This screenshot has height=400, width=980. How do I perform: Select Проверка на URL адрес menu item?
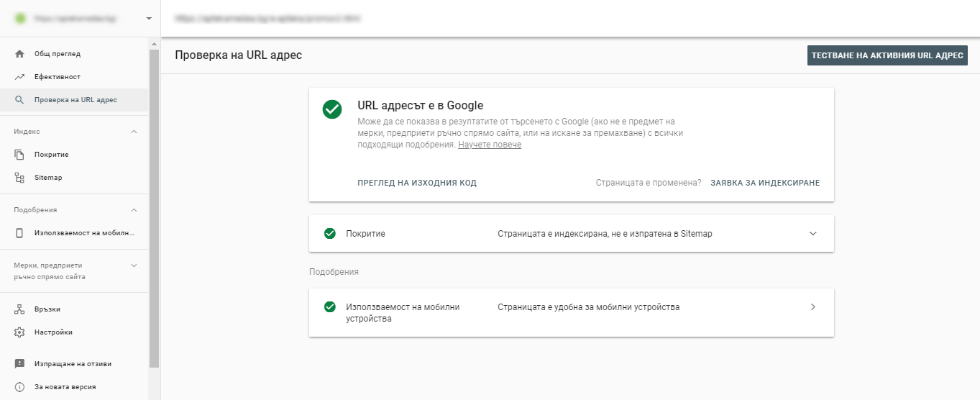click(74, 100)
